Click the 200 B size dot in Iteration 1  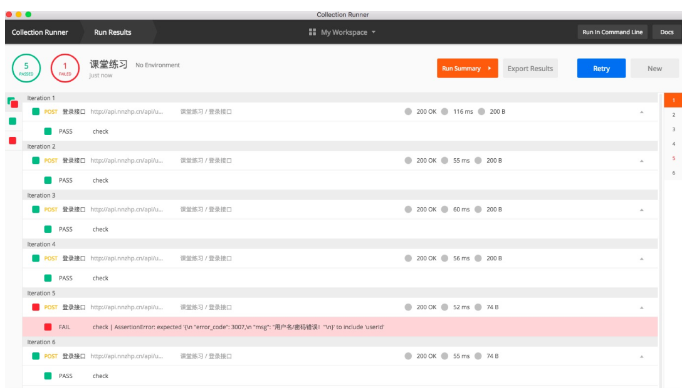click(x=481, y=111)
